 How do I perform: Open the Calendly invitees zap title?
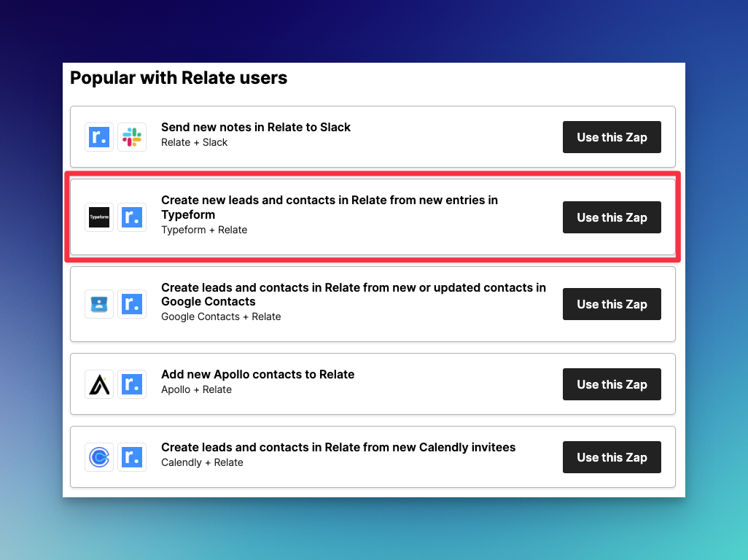[338, 448]
